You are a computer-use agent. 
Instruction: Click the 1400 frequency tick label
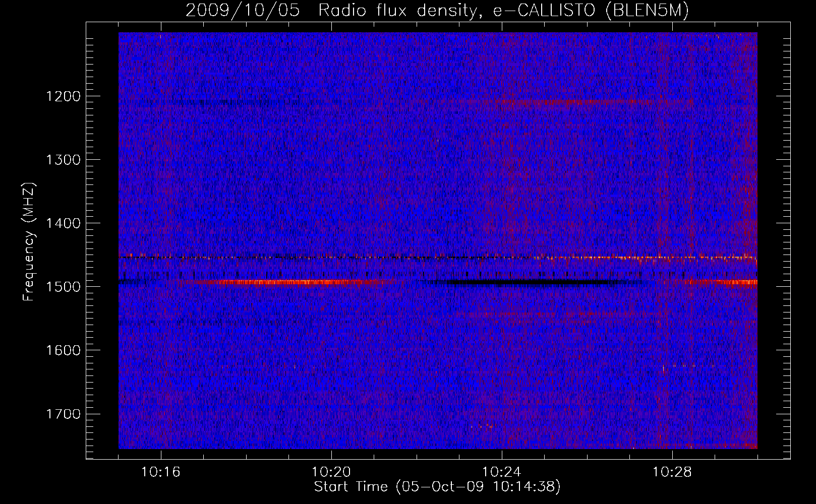[x=63, y=223]
